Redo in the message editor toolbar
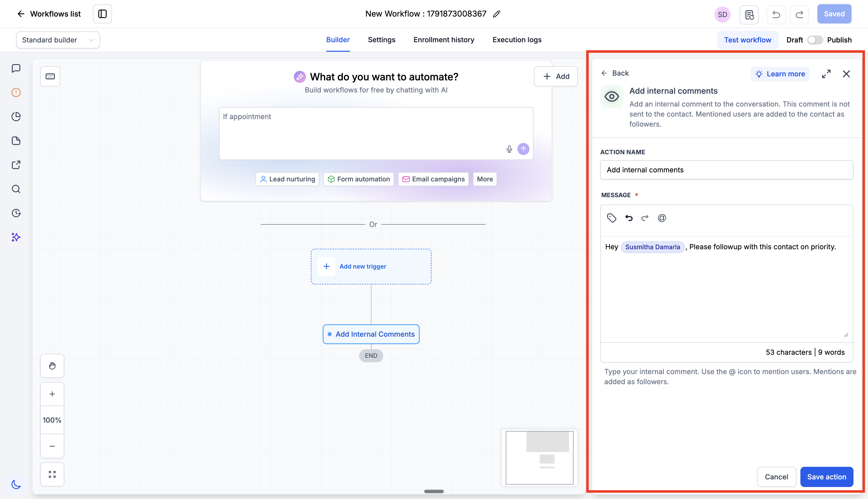Screen dimensions: 868x499 coord(645,218)
